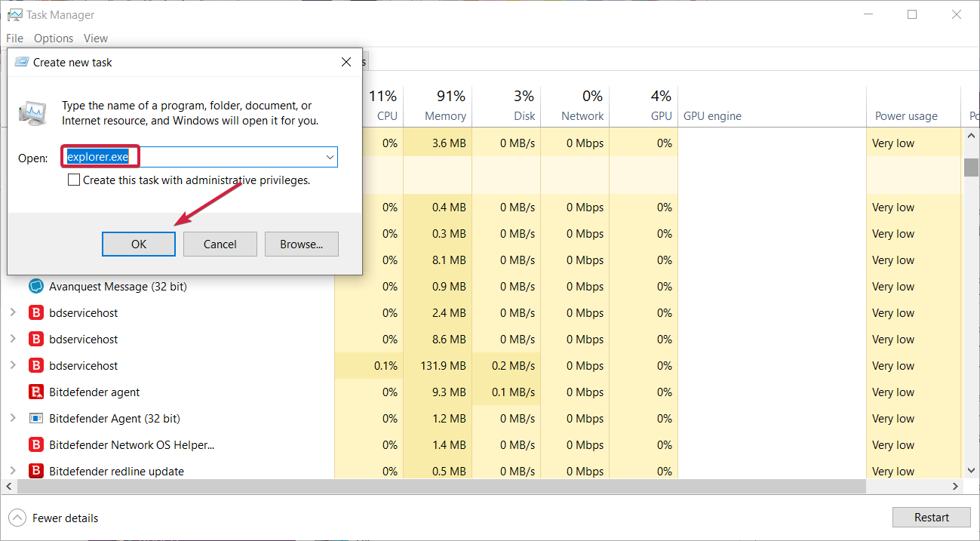Select the 'Bitdefender Agent (32 bit)' process name
980x541 pixels.
point(115,419)
